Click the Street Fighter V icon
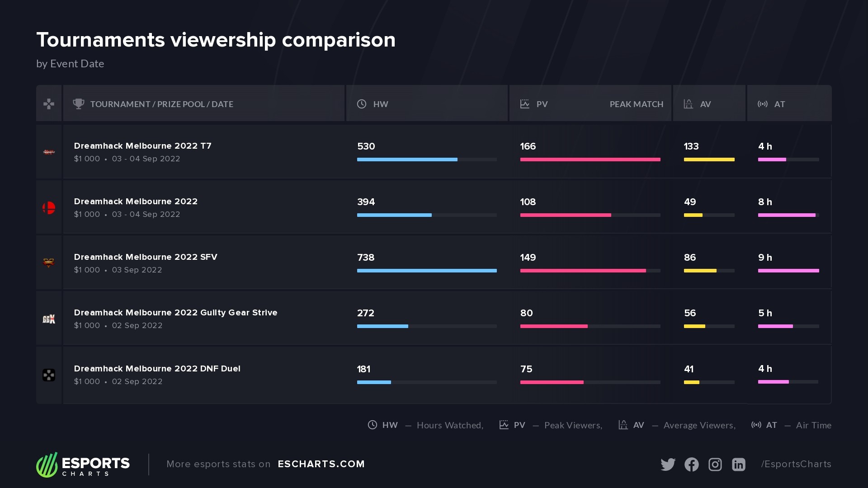Image resolution: width=868 pixels, height=488 pixels. (x=49, y=263)
